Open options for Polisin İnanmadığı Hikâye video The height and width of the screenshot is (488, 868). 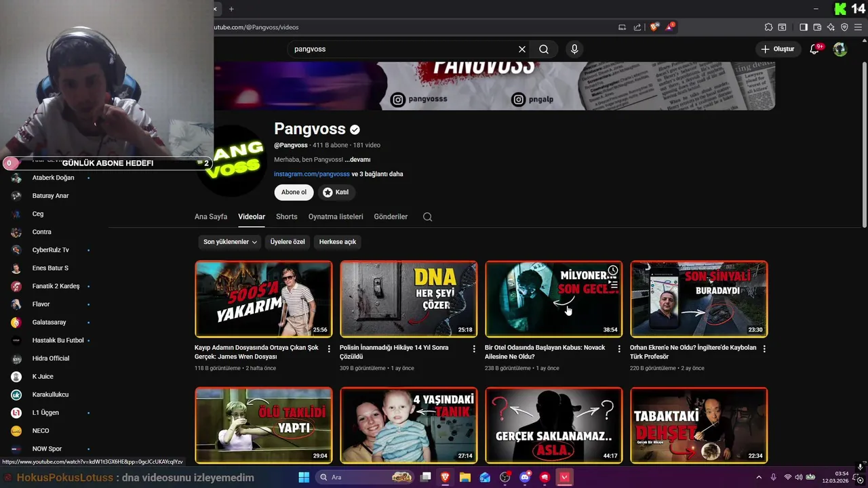(x=474, y=348)
